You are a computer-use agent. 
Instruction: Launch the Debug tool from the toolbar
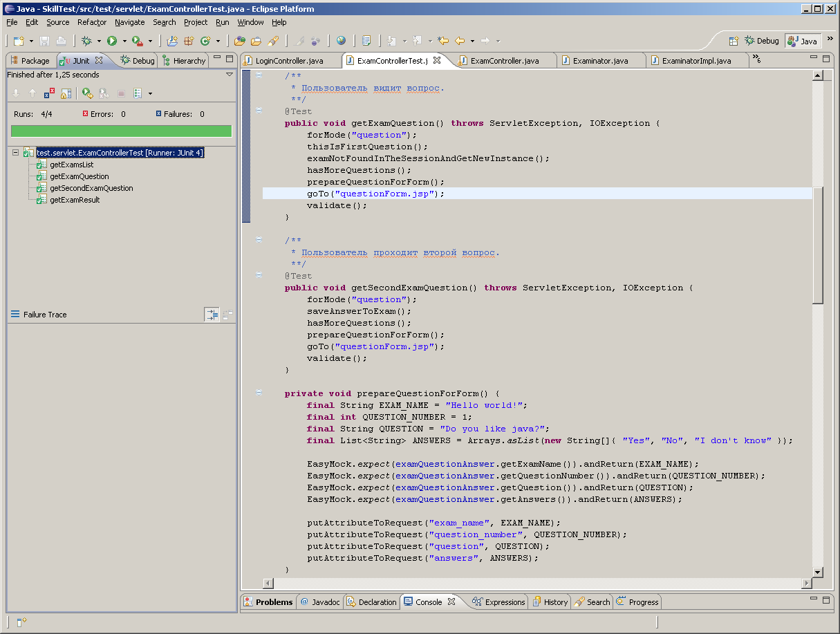88,40
